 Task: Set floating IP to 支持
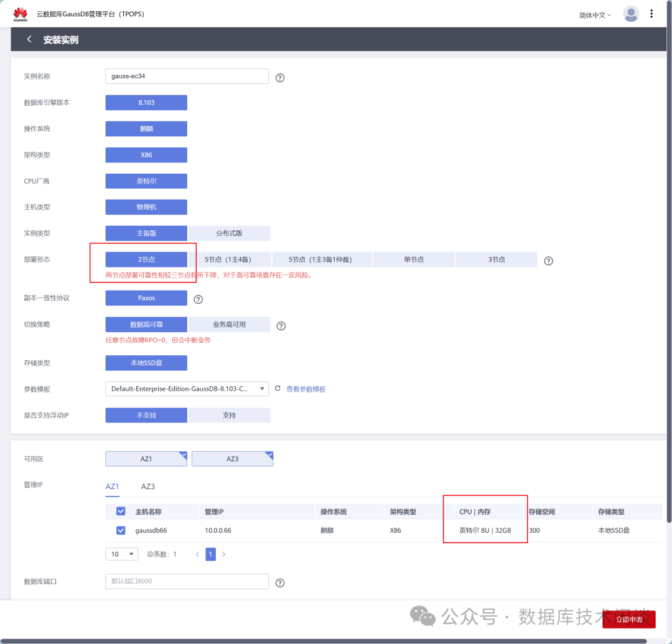coord(229,415)
